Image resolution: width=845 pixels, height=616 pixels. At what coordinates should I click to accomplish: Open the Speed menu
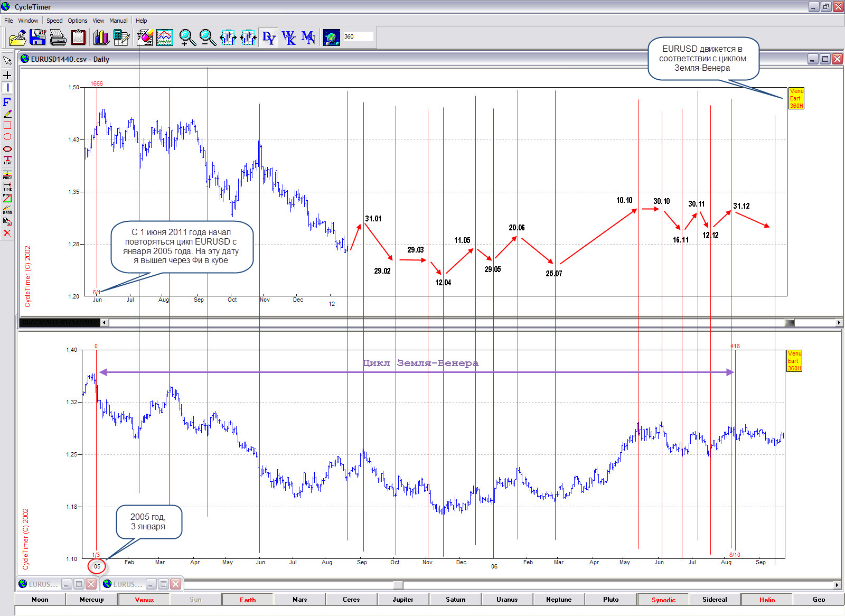[54, 21]
